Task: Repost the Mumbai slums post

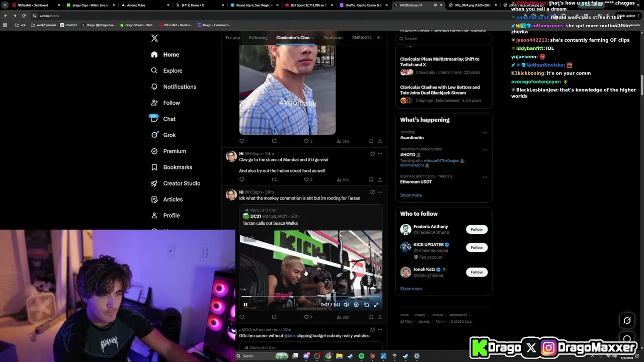Action: (x=274, y=179)
